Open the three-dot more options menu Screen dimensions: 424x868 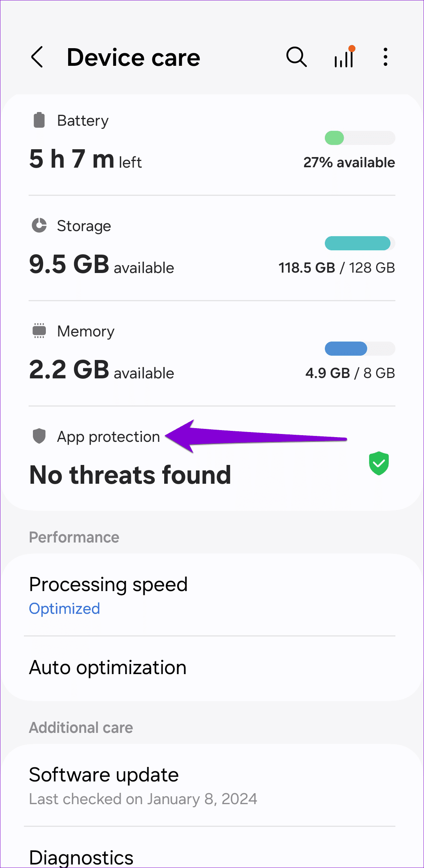[x=386, y=57]
